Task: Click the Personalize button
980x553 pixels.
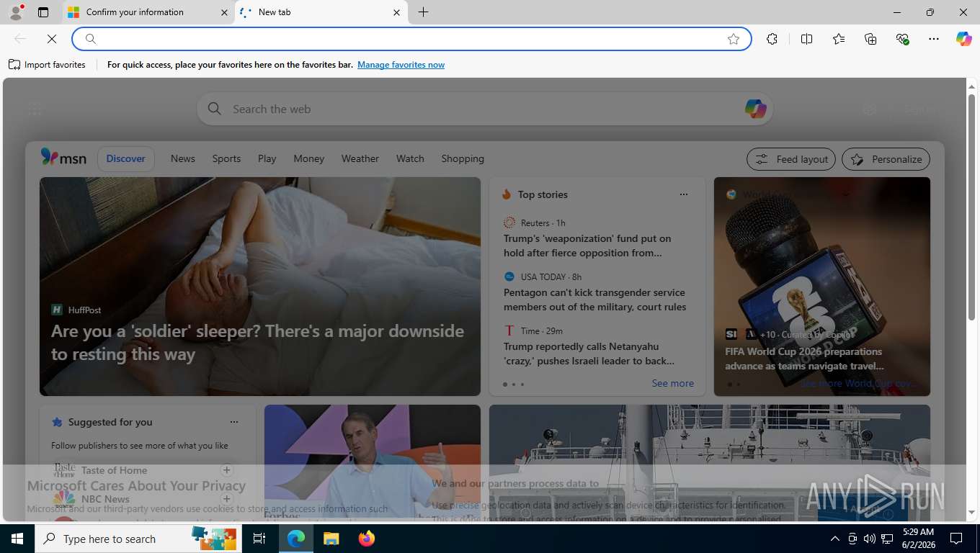Action: click(886, 159)
